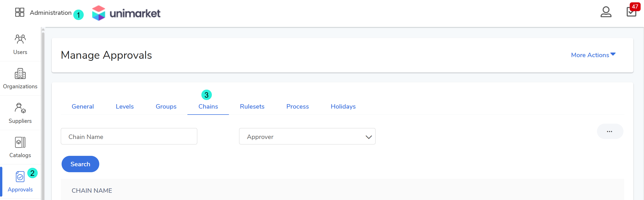Viewport: 644px width, 200px height.
Task: Open the Approver dropdown
Action: (x=307, y=136)
